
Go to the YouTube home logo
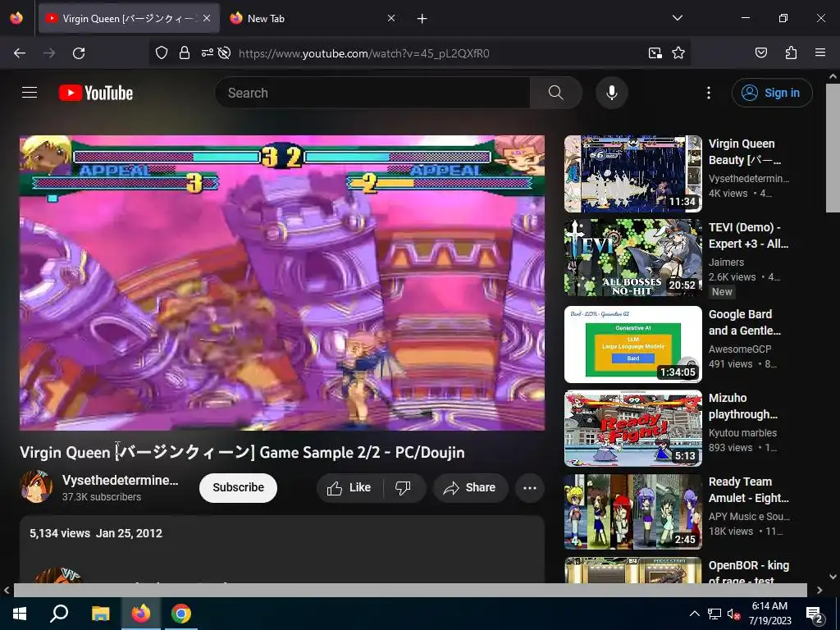tap(96, 93)
